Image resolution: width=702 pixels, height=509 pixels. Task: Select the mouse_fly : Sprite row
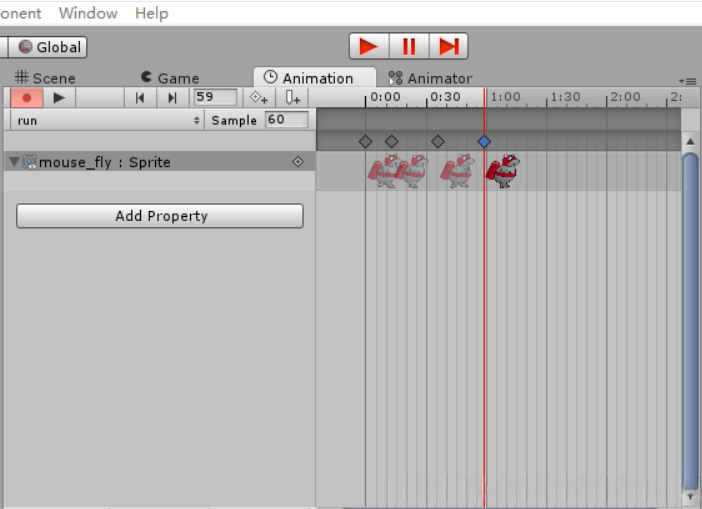point(159,162)
